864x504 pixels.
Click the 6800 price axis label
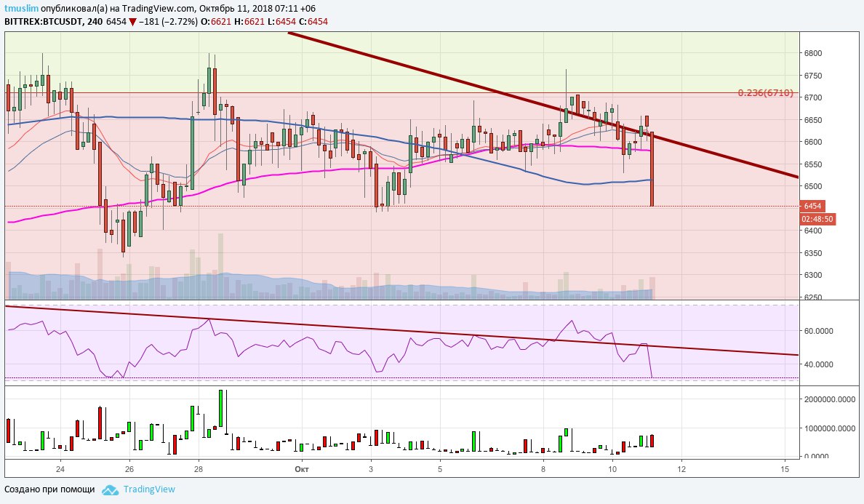[813, 53]
